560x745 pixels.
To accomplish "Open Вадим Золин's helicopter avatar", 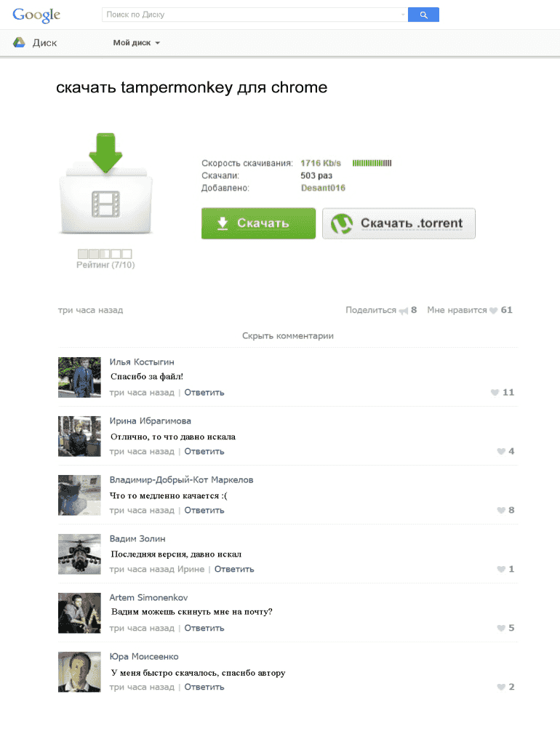I will click(x=79, y=554).
